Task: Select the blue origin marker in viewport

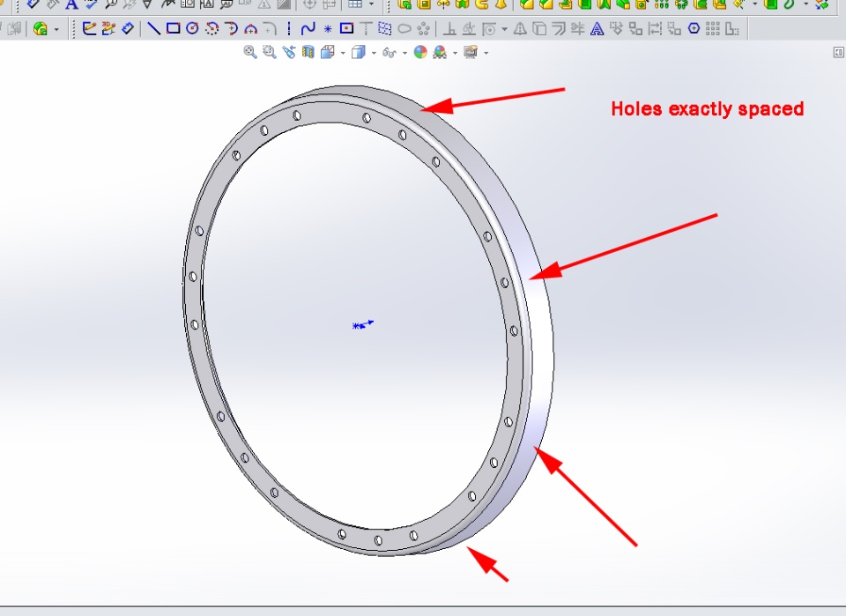Action: pos(362,324)
